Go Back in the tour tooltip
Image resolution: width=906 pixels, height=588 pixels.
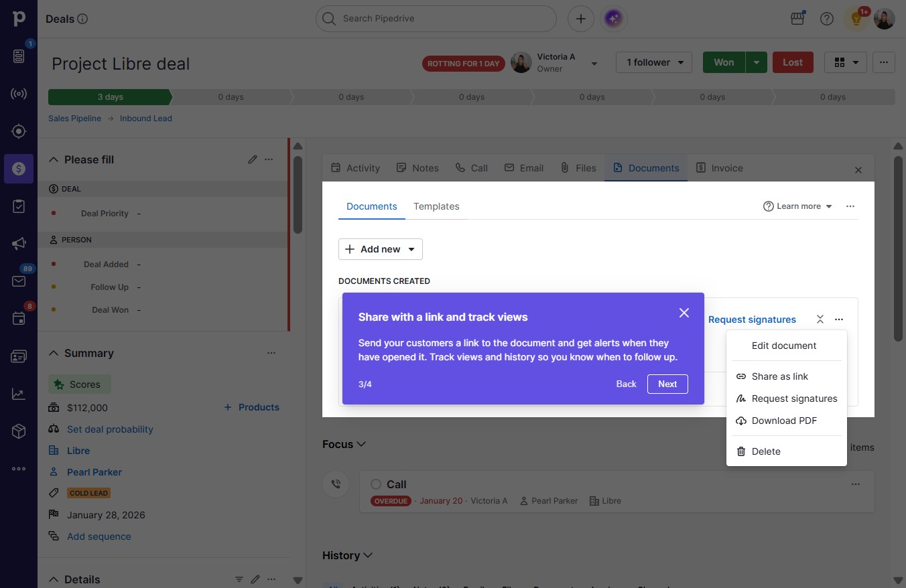click(627, 384)
